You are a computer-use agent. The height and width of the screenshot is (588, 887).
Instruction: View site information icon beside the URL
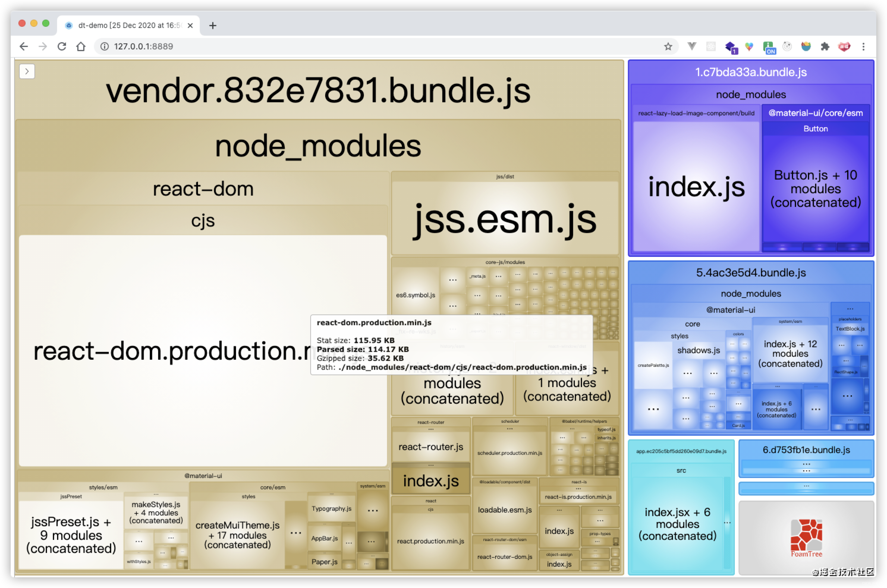pyautogui.click(x=105, y=46)
